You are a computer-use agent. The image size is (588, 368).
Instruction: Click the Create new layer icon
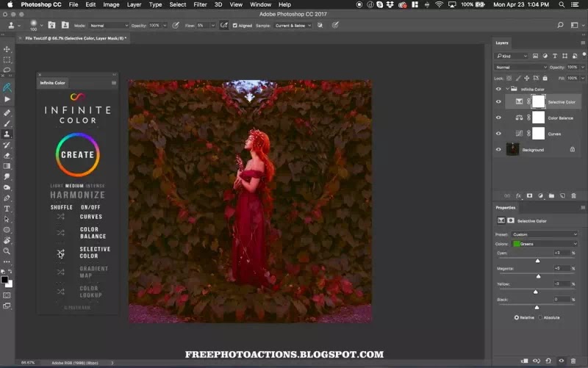(x=562, y=195)
